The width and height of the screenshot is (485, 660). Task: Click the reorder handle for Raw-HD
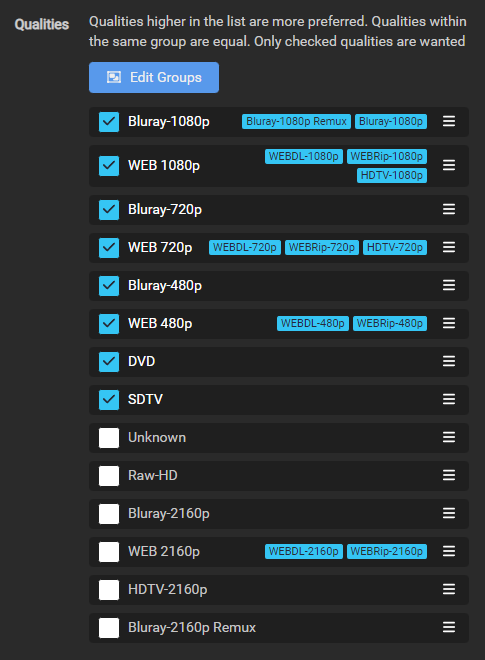pyautogui.click(x=449, y=475)
